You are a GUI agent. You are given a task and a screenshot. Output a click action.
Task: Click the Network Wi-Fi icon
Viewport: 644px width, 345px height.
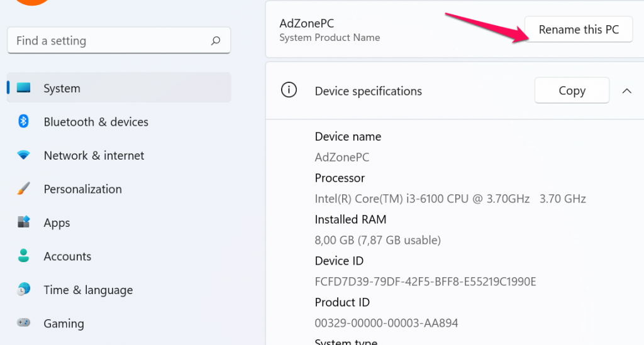23,155
